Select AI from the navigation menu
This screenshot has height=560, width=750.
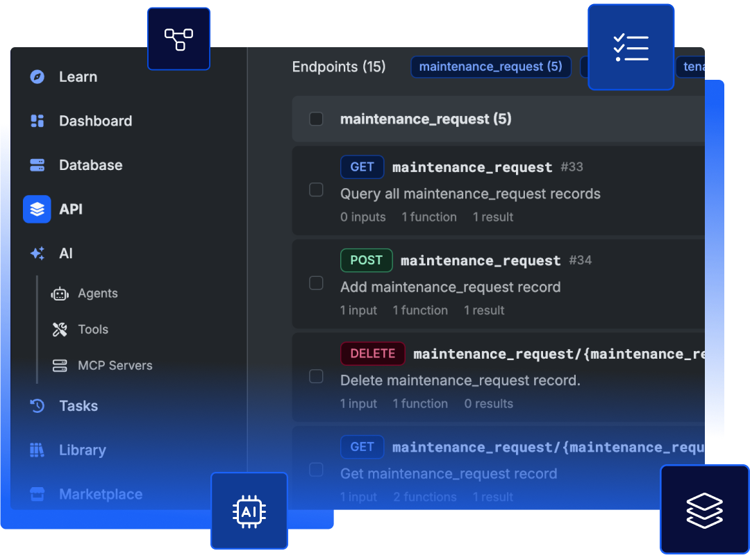(x=65, y=253)
